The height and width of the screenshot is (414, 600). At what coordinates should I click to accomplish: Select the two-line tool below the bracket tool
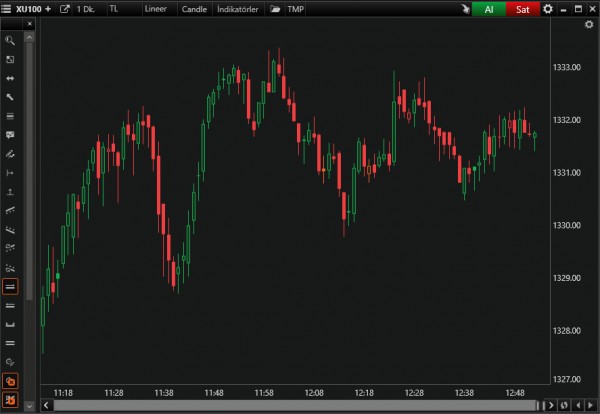point(10,343)
